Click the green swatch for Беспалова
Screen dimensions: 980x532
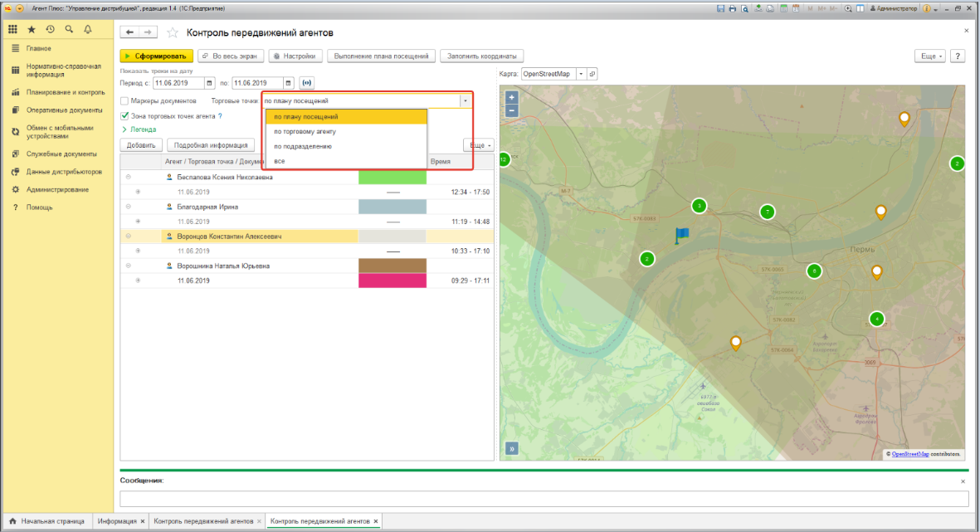[x=392, y=177]
